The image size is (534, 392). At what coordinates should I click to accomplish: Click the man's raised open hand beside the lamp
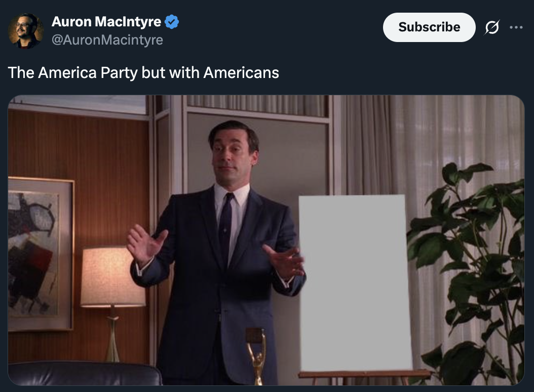[x=145, y=244]
